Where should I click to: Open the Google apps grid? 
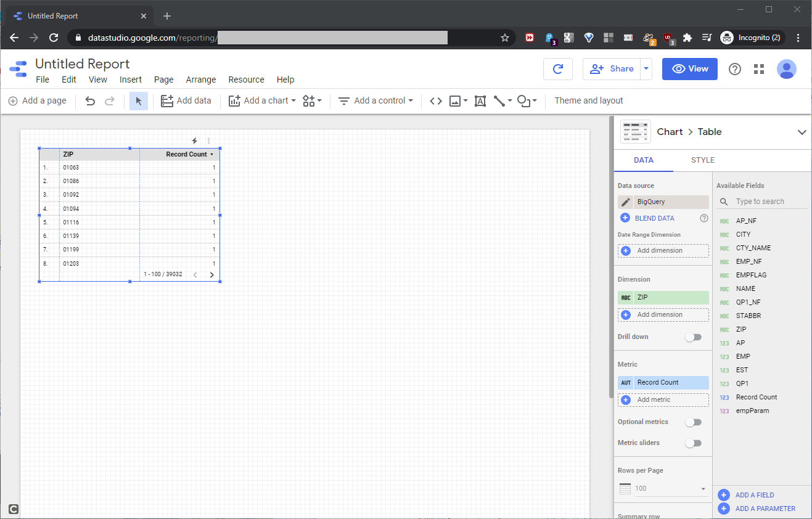click(759, 69)
